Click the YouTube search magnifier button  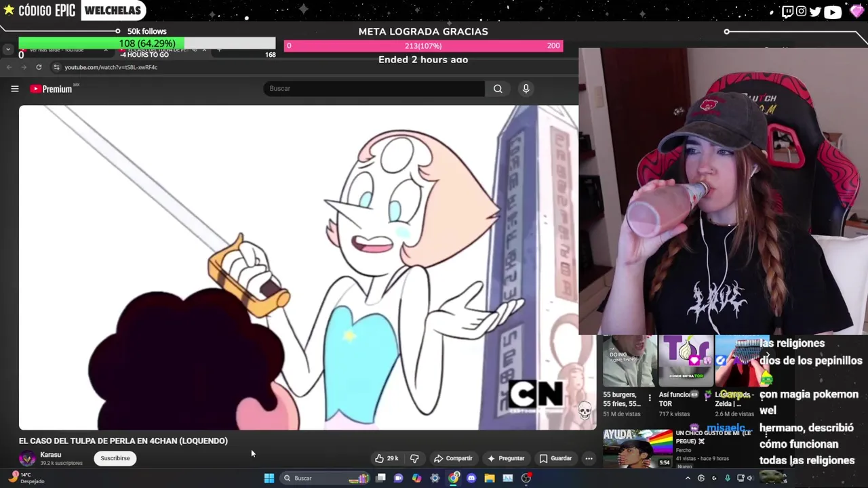498,89
